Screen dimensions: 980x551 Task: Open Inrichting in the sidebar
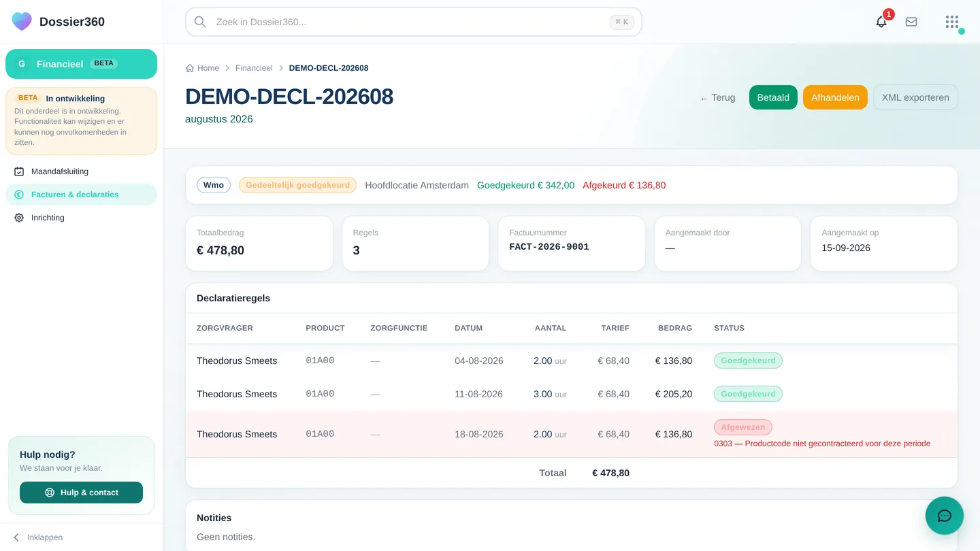point(81,218)
